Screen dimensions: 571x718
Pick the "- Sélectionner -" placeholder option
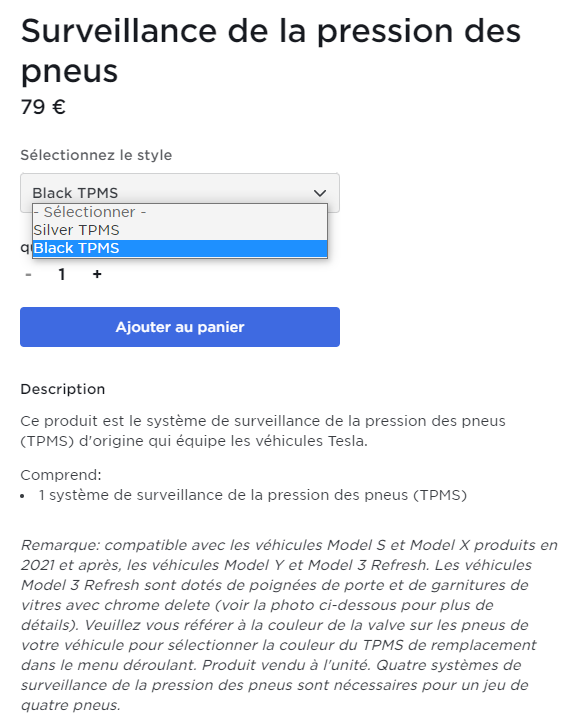(180, 212)
